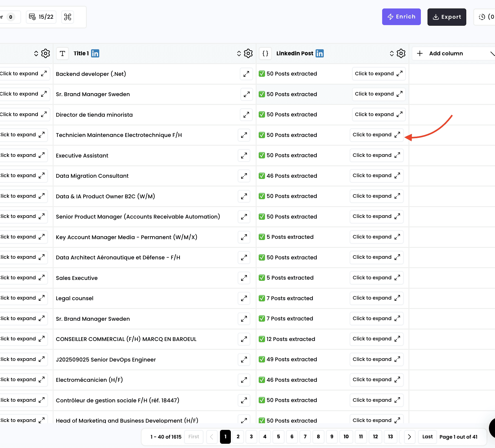Expand title cell Data Architect Aéronautique
Screen dimensions: 495x448
click(244, 258)
